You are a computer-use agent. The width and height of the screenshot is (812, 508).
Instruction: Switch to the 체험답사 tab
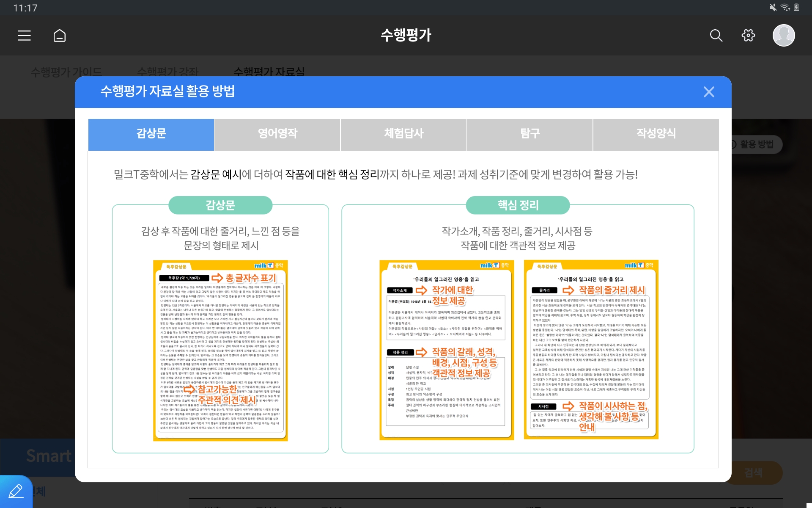pos(403,134)
